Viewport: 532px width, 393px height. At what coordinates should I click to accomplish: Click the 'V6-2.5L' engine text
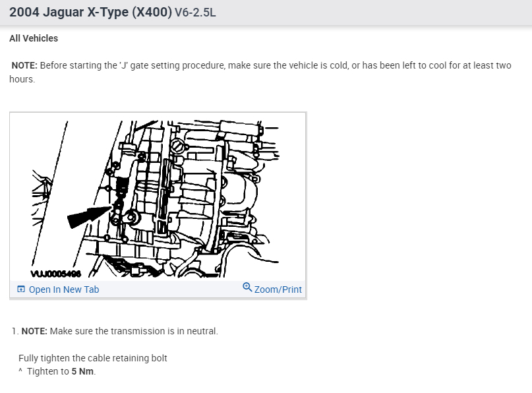(x=195, y=13)
